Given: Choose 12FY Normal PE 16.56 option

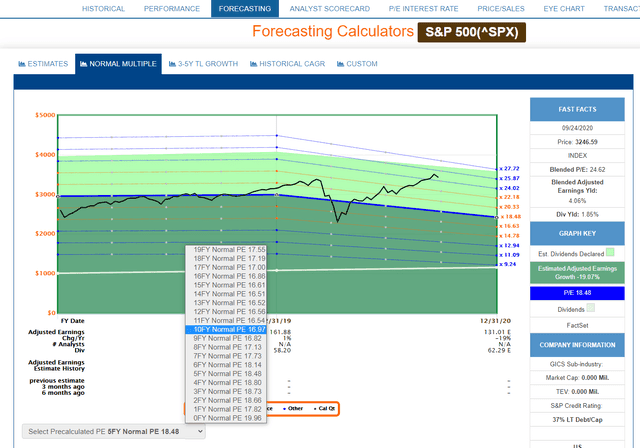Looking at the screenshot, I should click(x=226, y=312).
